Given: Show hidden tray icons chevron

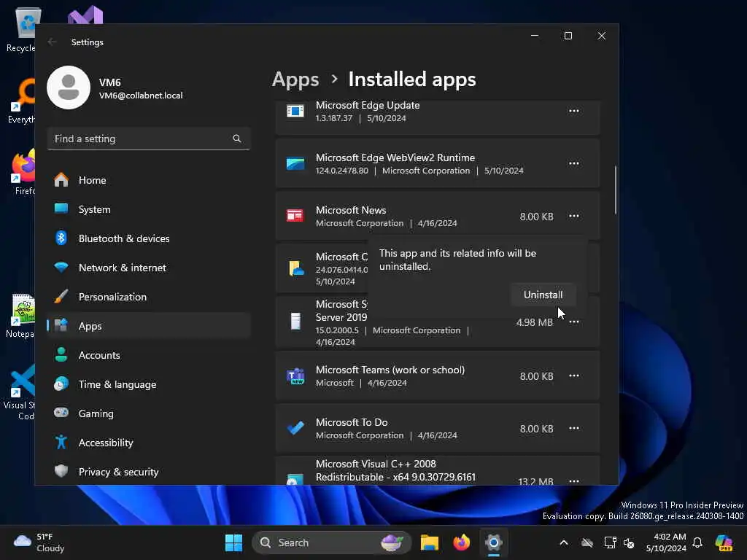Looking at the screenshot, I should [564, 542].
